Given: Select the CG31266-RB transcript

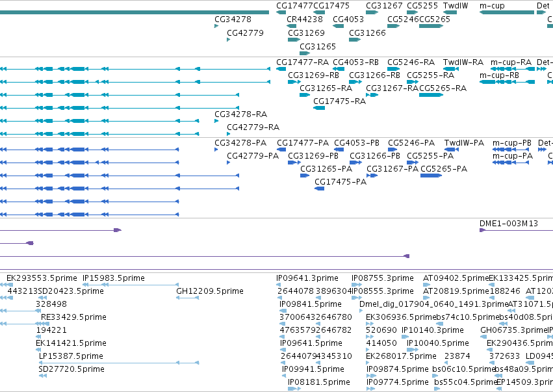Looking at the screenshot, I should click(x=355, y=82).
